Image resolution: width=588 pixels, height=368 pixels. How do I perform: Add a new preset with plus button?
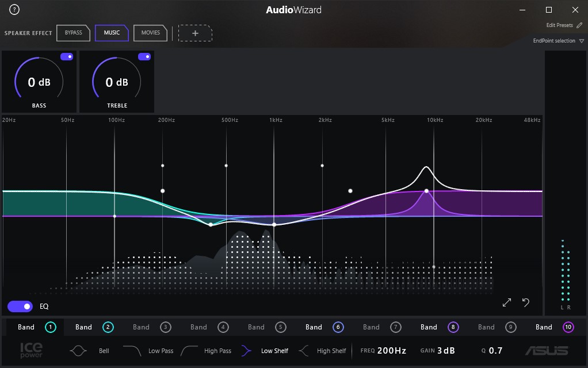coord(195,33)
